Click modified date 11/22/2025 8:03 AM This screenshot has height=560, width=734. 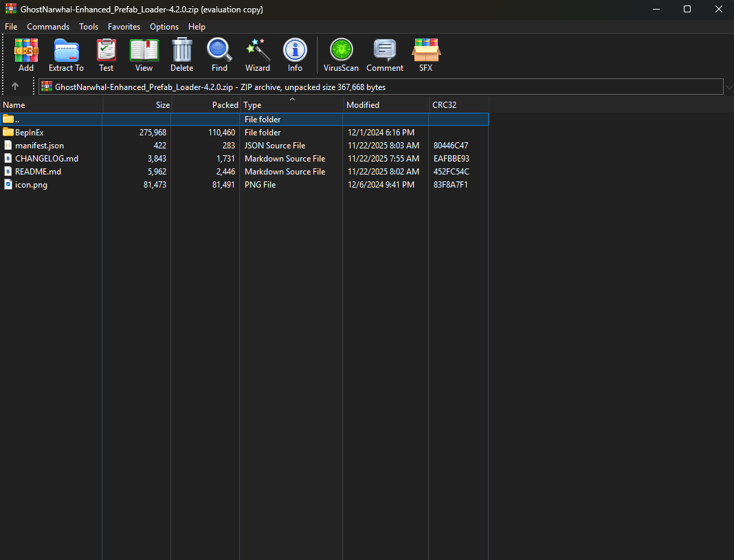click(x=383, y=146)
